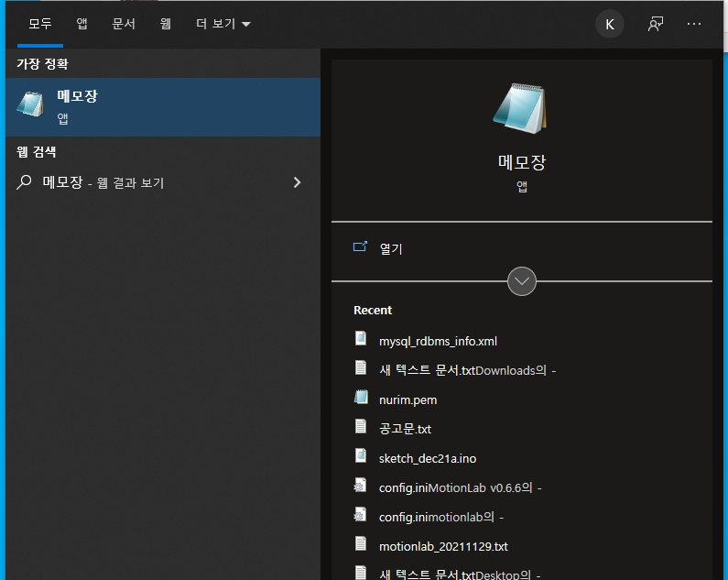Image resolution: width=728 pixels, height=580 pixels.
Task: Click the open-window icon next to 열기
Action: pos(360,246)
